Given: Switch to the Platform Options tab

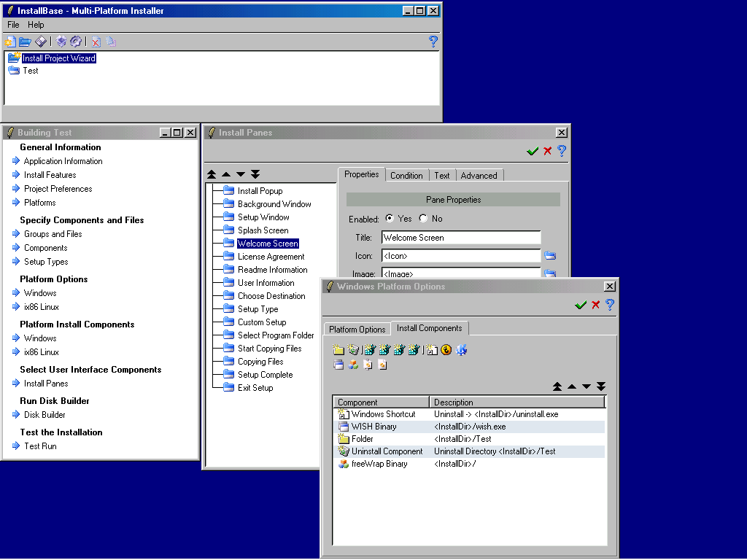Looking at the screenshot, I should tap(357, 330).
